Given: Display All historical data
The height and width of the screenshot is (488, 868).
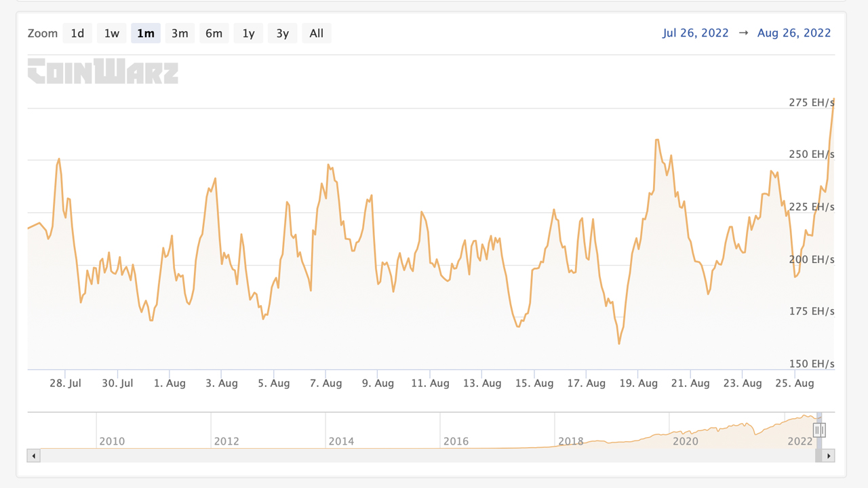Looking at the screenshot, I should point(317,33).
